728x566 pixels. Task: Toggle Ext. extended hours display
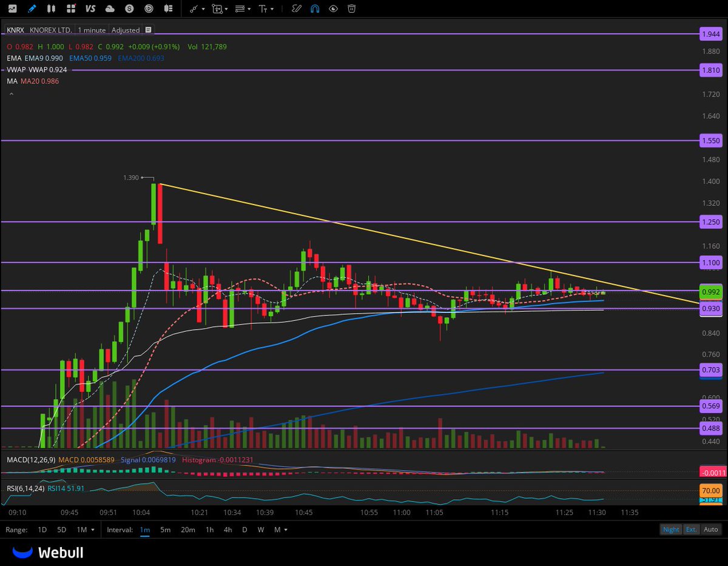pos(691,529)
